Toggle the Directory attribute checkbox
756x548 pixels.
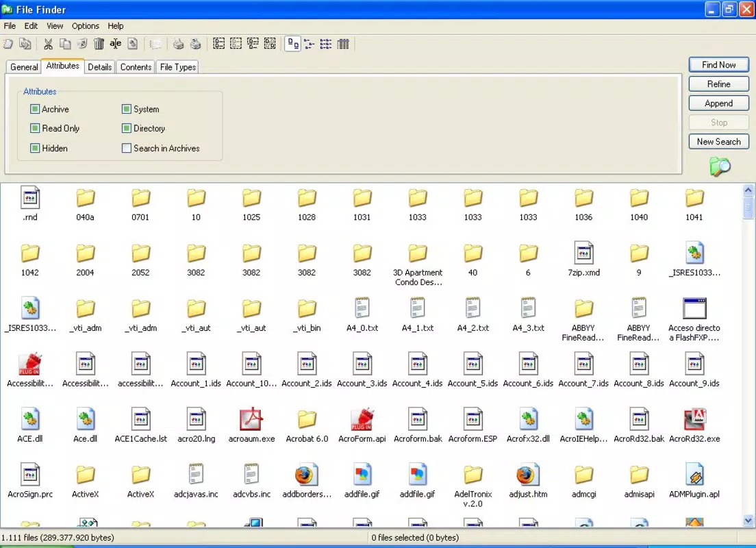(126, 128)
